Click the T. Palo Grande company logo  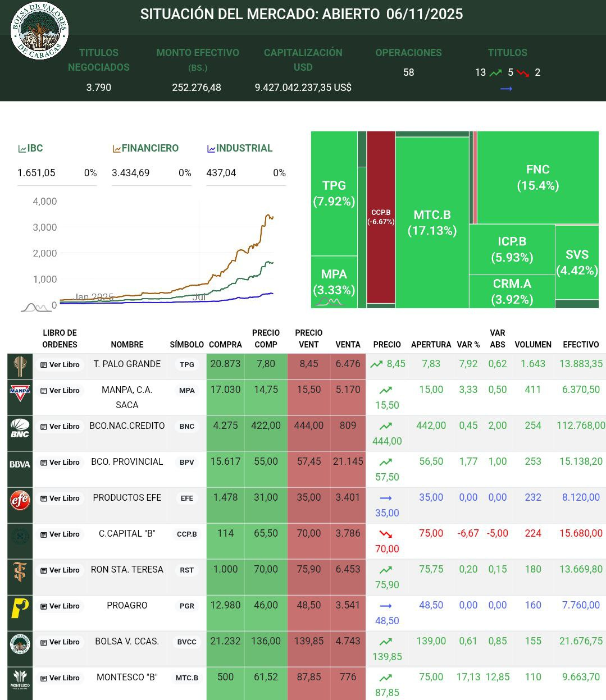20,366
